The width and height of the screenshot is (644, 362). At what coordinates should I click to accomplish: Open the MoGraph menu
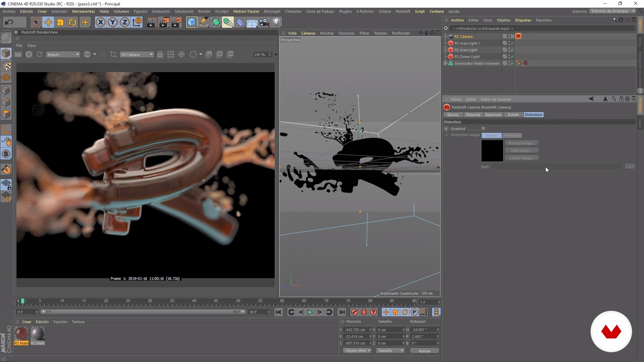272,11
